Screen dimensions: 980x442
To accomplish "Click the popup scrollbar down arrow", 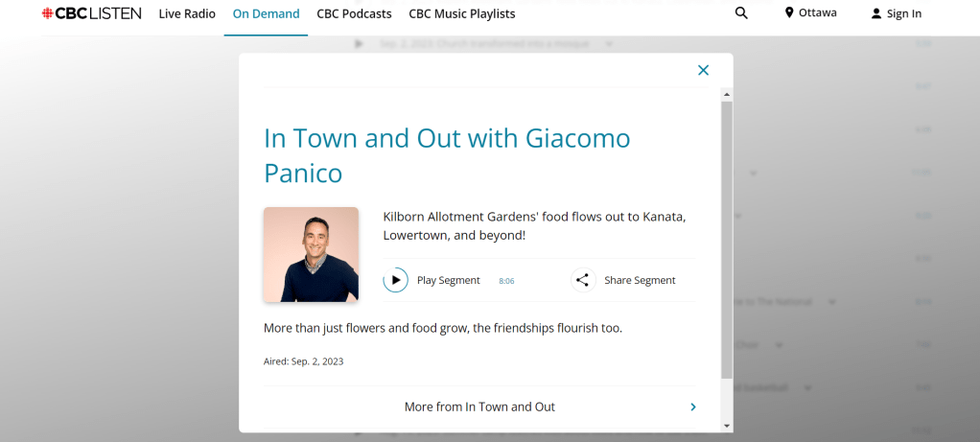I will pos(727,425).
